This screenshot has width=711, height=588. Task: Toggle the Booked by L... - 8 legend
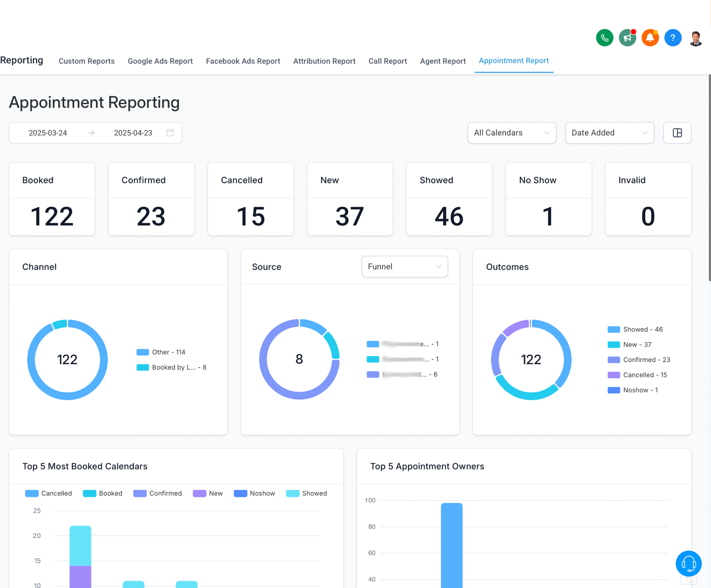171,367
